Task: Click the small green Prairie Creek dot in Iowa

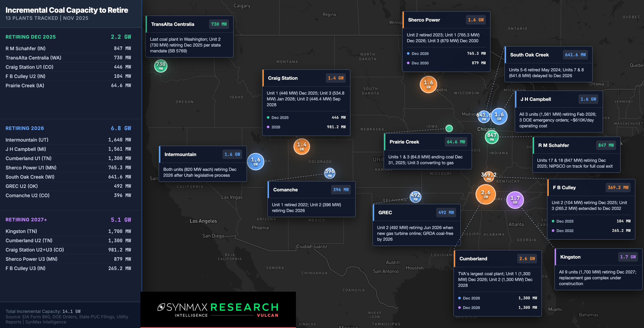Action: tap(449, 128)
